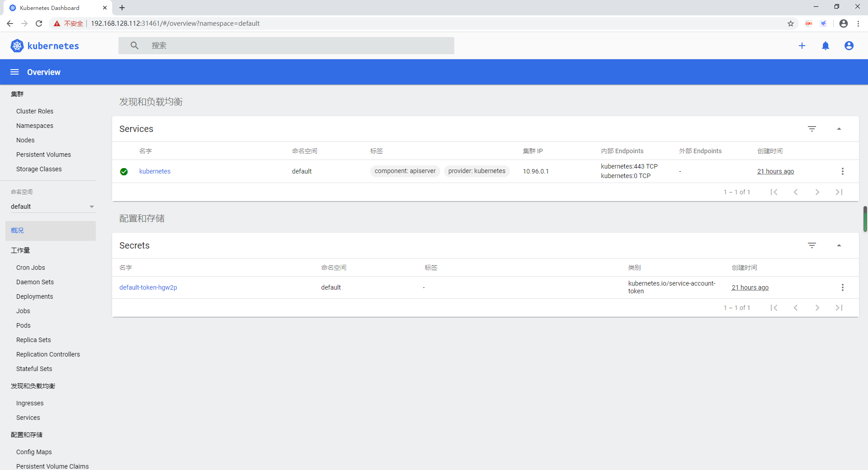Open Ingresses in the sidebar
Viewport: 868px width, 470px height.
[30, 403]
